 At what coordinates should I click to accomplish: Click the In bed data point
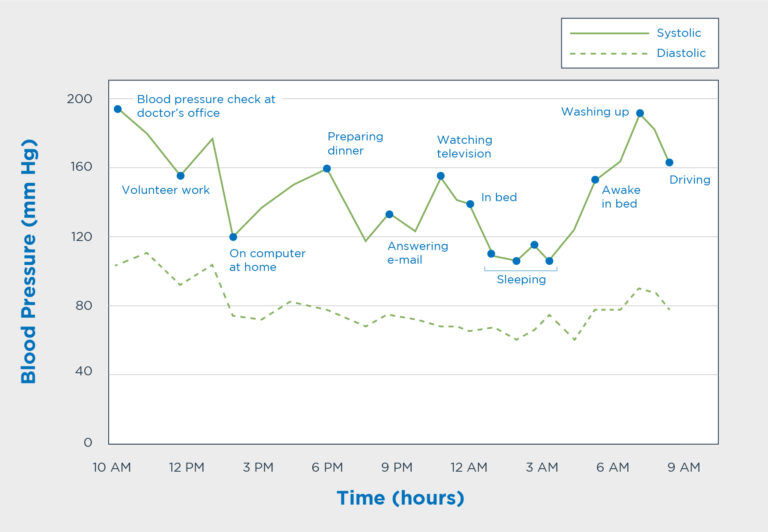point(470,204)
